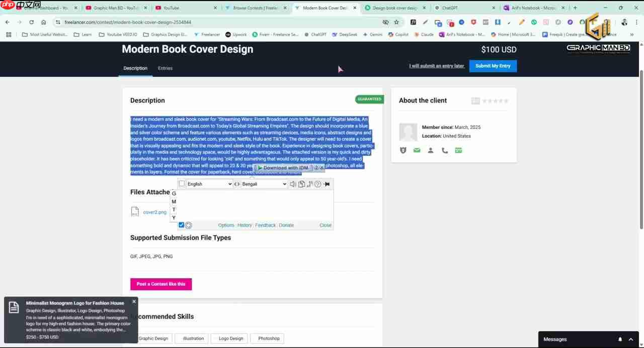Screen dimensions: 644x348
Task: Click the GUARANTEED badge
Action: pyautogui.click(x=369, y=99)
